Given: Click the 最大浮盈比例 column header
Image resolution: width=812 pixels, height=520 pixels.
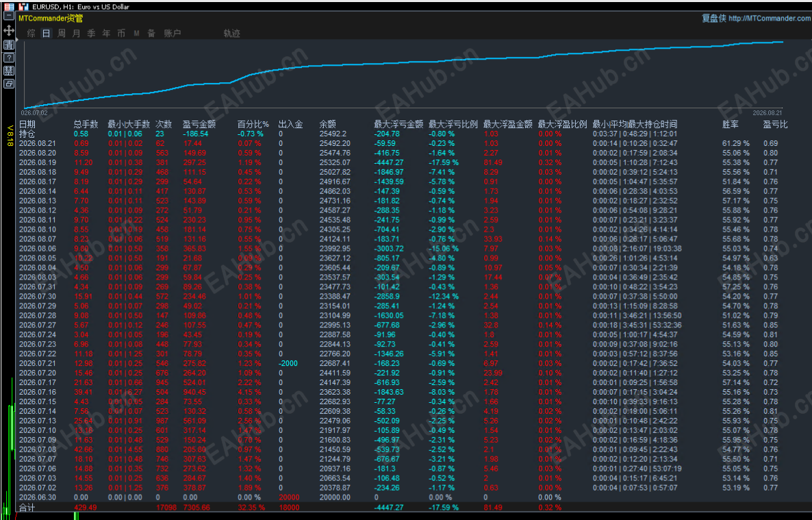Looking at the screenshot, I should (x=562, y=124).
